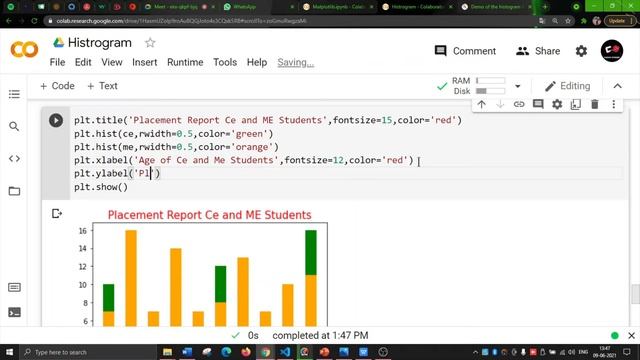Click the notebook title Histrogram

pos(100,42)
